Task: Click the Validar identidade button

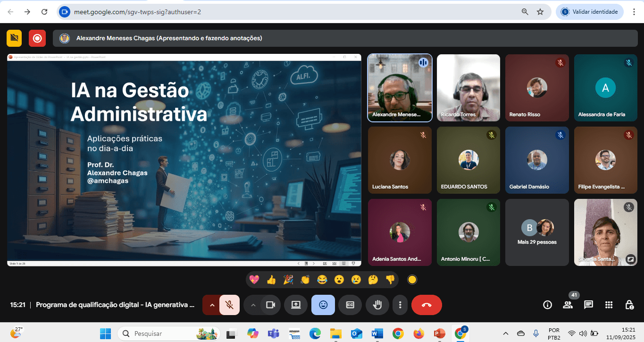Action: [x=589, y=11]
